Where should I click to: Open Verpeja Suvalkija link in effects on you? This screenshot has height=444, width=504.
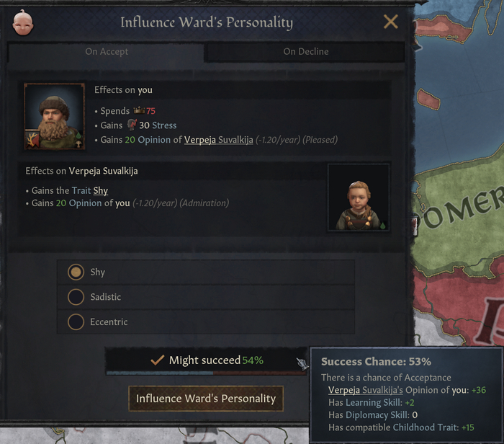pos(219,140)
